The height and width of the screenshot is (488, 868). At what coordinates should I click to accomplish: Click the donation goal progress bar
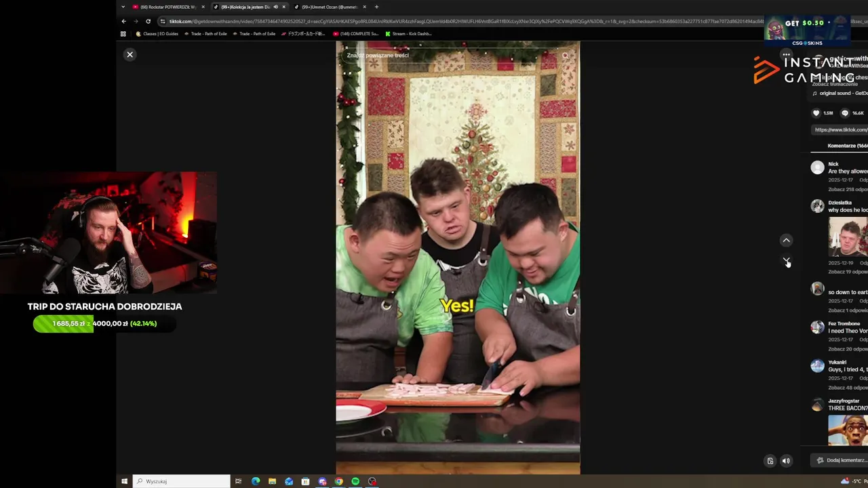(x=104, y=323)
